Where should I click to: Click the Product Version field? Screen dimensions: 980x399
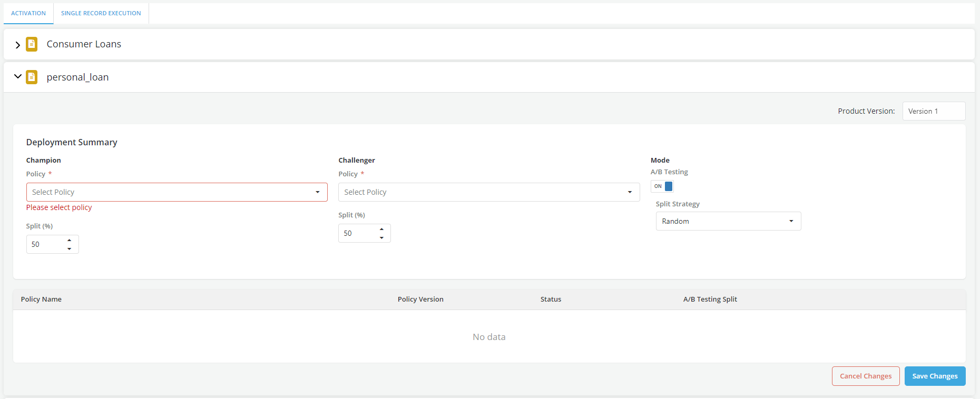pyautogui.click(x=933, y=111)
